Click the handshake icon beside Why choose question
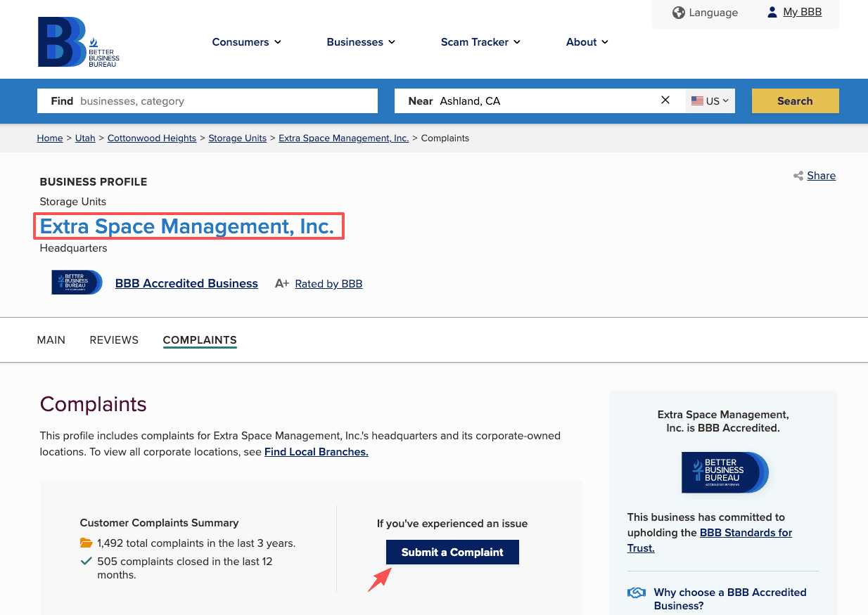The height and width of the screenshot is (615, 868). [x=636, y=593]
